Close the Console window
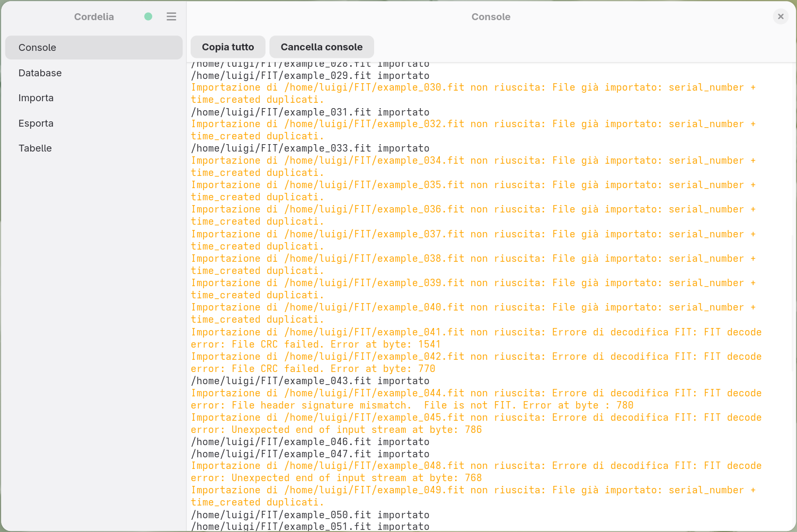This screenshot has width=797, height=532. (781, 16)
